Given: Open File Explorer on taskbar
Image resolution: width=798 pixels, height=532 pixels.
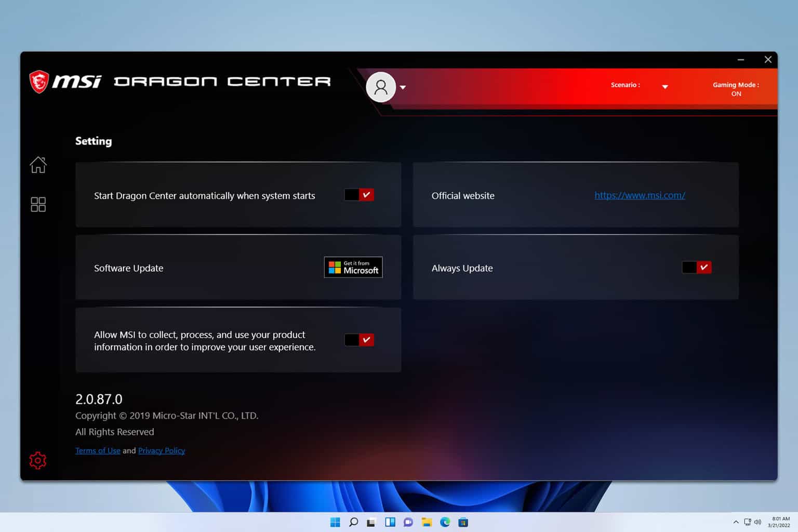Looking at the screenshot, I should [427, 522].
